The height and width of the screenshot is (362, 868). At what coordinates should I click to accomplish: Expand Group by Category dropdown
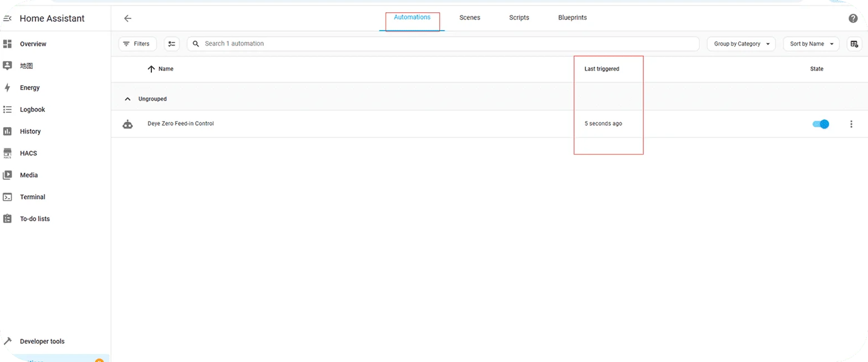(741, 44)
